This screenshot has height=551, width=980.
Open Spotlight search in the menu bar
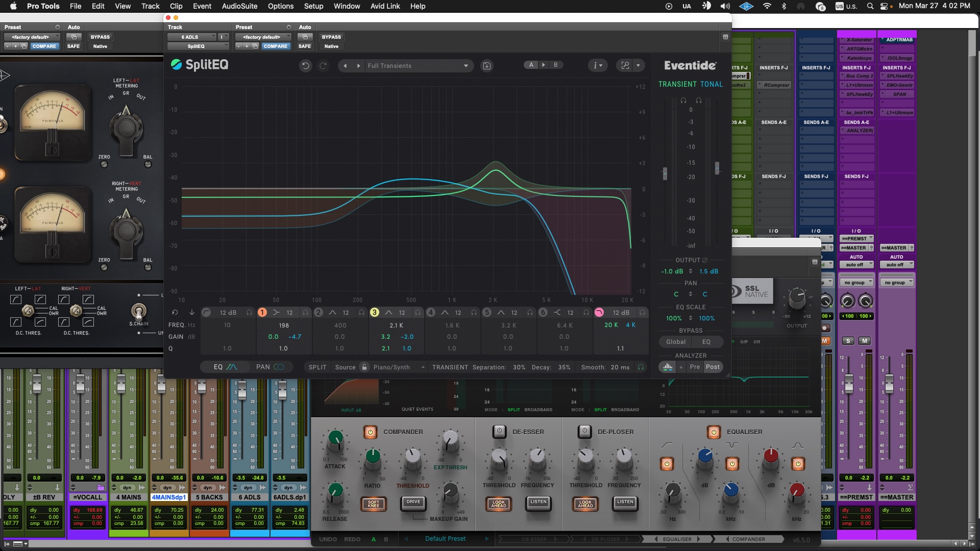pyautogui.click(x=870, y=6)
